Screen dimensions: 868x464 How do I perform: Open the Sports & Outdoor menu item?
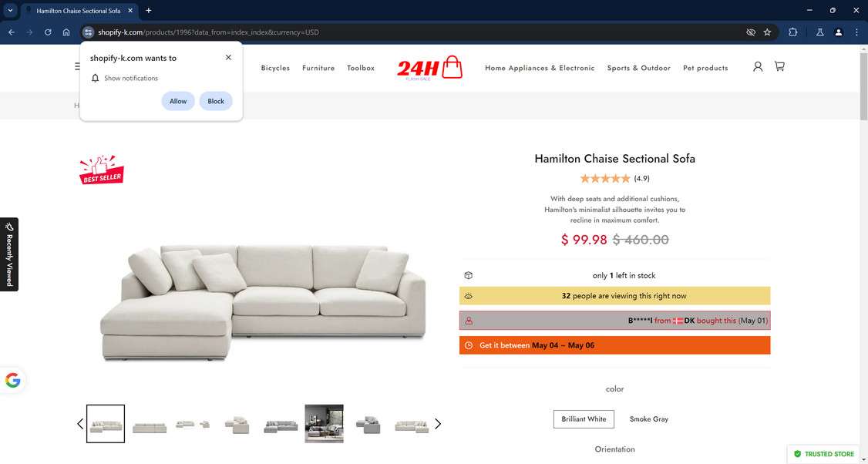click(x=639, y=68)
